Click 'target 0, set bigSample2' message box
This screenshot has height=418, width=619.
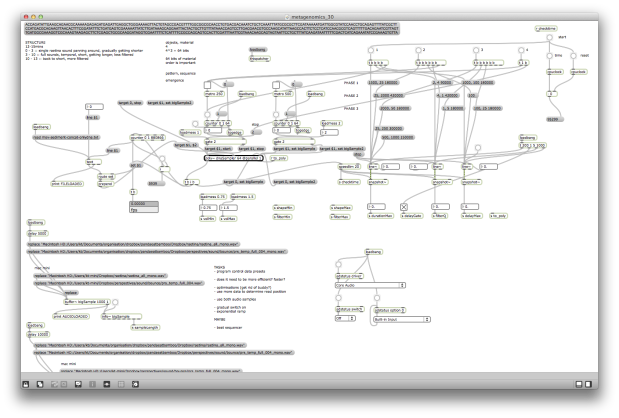coord(294,182)
